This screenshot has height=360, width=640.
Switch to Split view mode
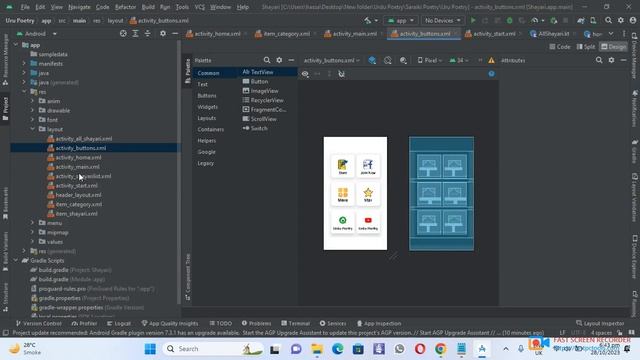point(586,47)
